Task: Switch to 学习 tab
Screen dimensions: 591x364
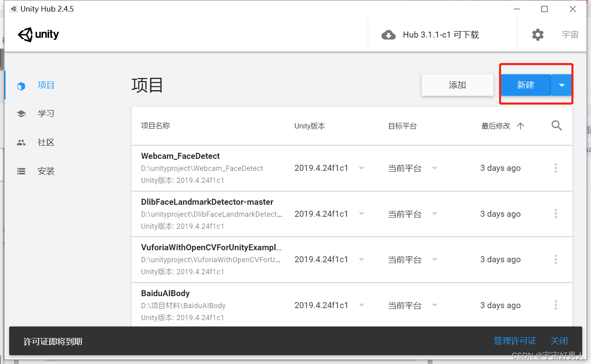Action: click(x=46, y=114)
